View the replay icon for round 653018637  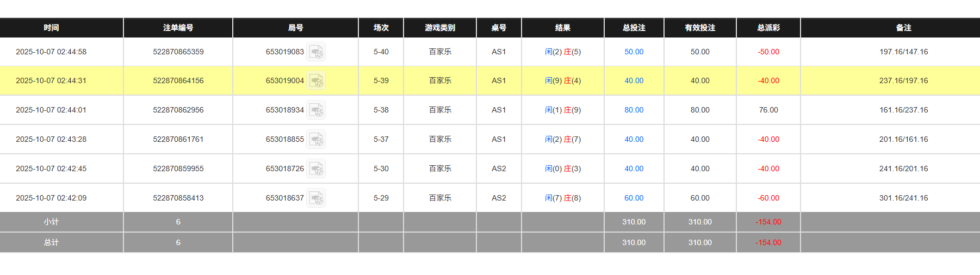coord(316,198)
